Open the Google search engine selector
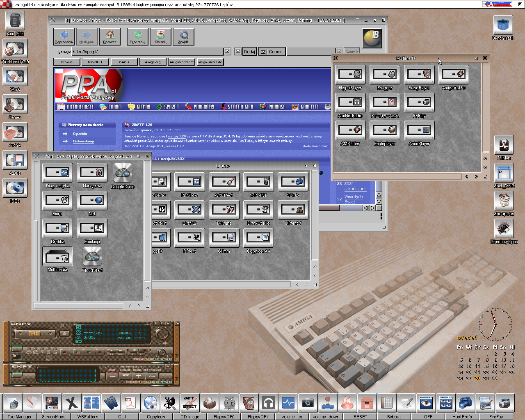 coord(272,52)
